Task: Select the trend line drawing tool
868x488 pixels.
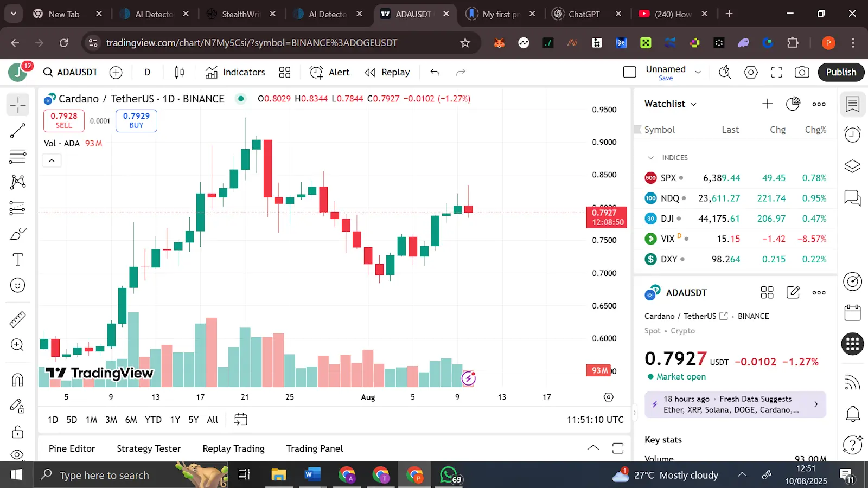Action: point(18,131)
